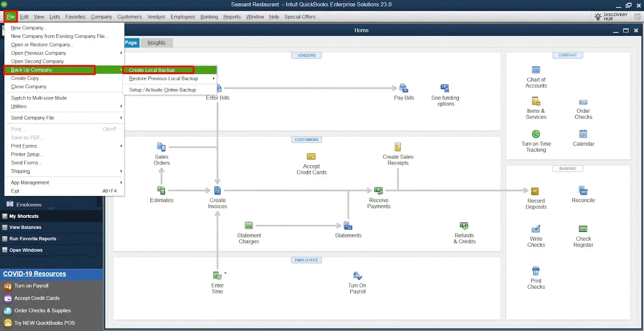Image resolution: width=644 pixels, height=331 pixels.
Task: Open the Write Checks icon
Action: pos(536,229)
